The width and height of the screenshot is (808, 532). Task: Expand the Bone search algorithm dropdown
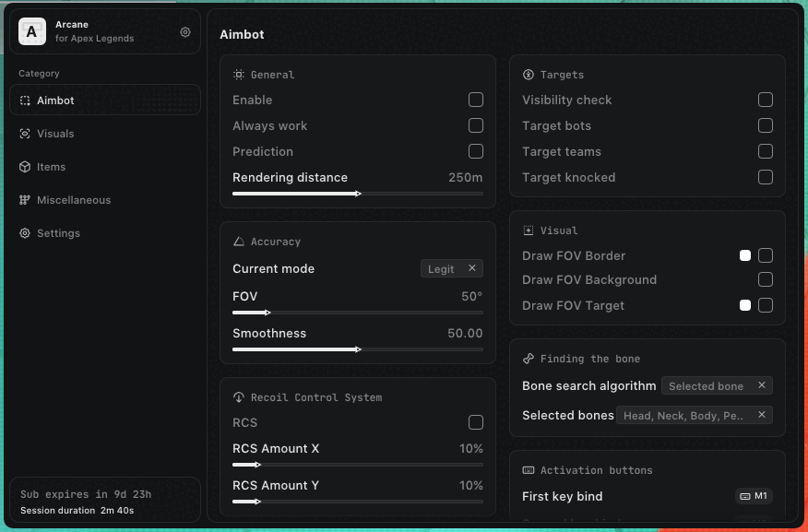[x=707, y=386]
